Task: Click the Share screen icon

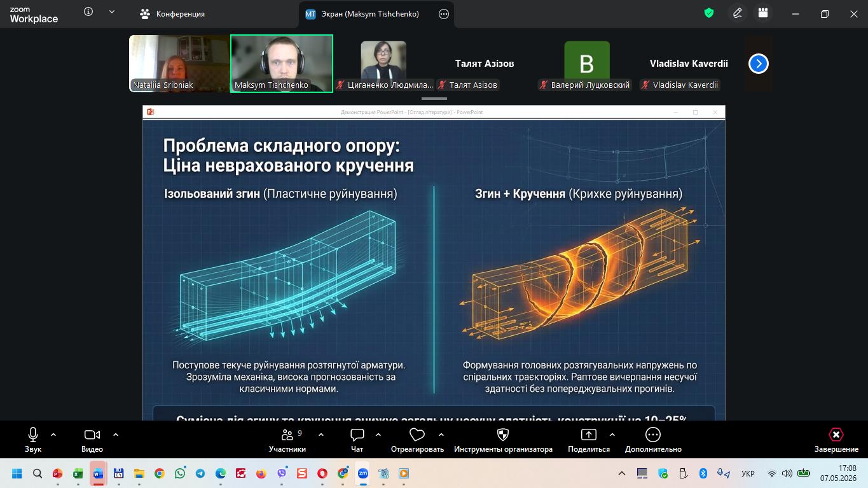Action: pos(589,435)
